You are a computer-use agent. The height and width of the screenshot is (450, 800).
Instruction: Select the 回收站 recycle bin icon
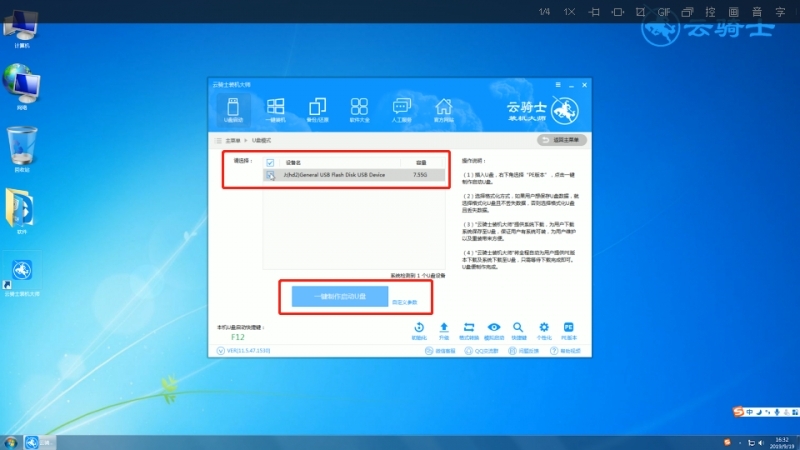(21, 149)
